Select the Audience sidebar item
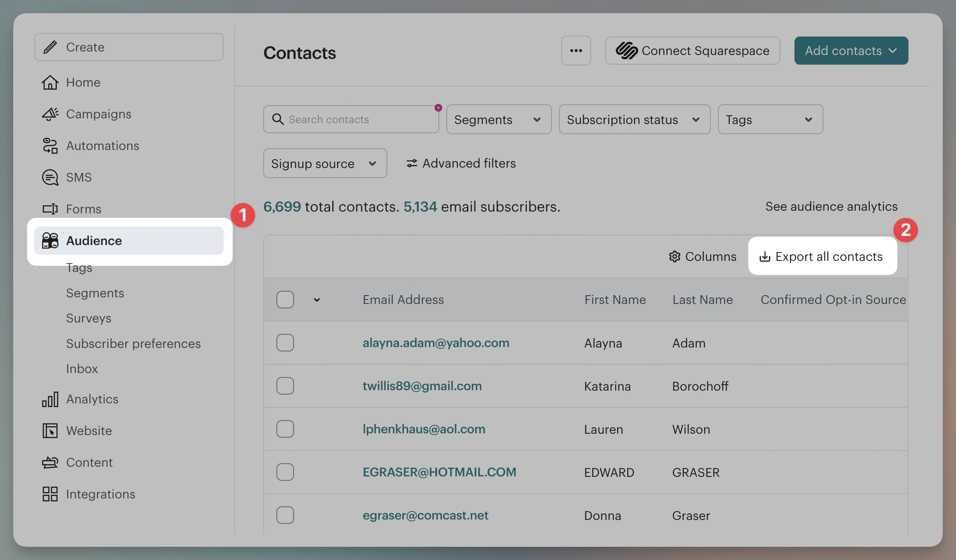The image size is (956, 560). click(129, 241)
